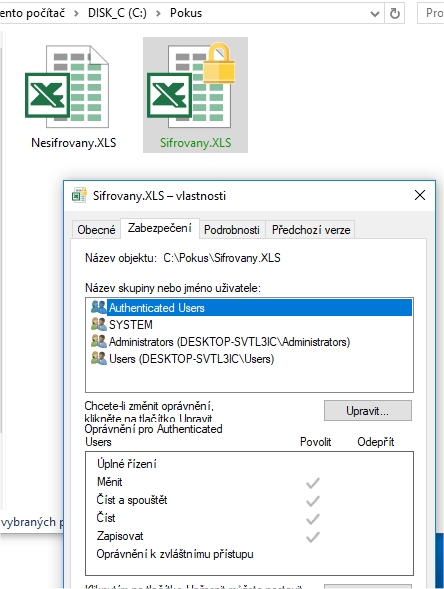This screenshot has width=444, height=589.
Task: Click the Explorer search box
Action: (431, 13)
